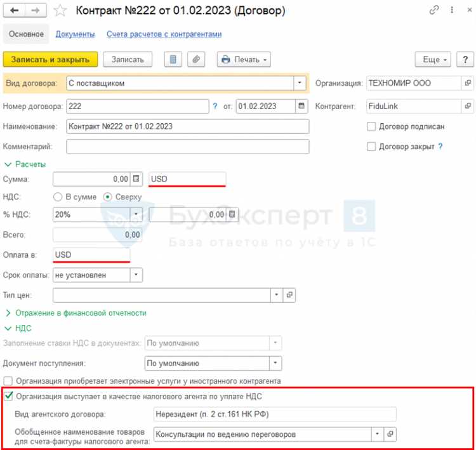Click Записать и закрыть
The height and width of the screenshot is (450, 476).
pos(50,60)
